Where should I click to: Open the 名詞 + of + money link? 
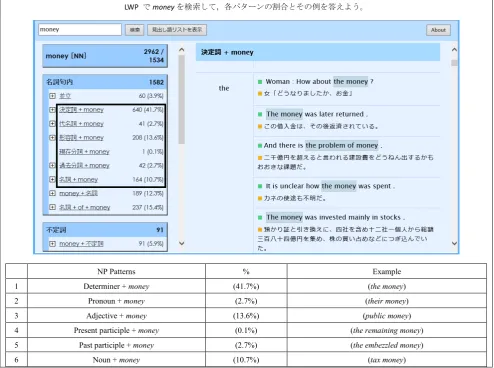[x=85, y=207]
